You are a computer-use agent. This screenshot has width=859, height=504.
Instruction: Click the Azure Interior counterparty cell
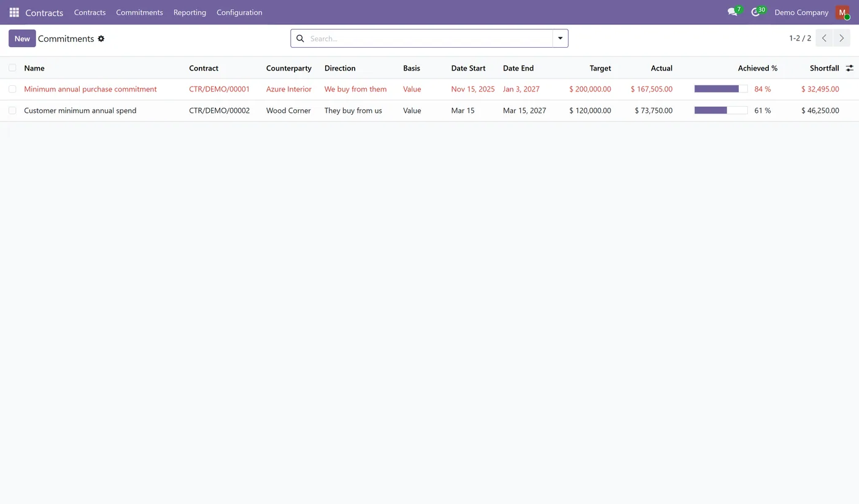click(x=289, y=89)
